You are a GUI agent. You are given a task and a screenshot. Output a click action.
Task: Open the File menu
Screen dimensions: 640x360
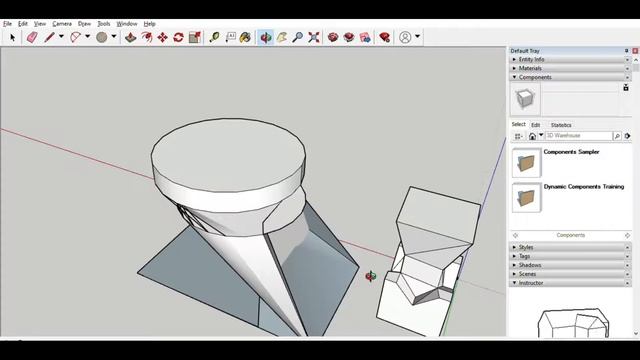point(7,24)
